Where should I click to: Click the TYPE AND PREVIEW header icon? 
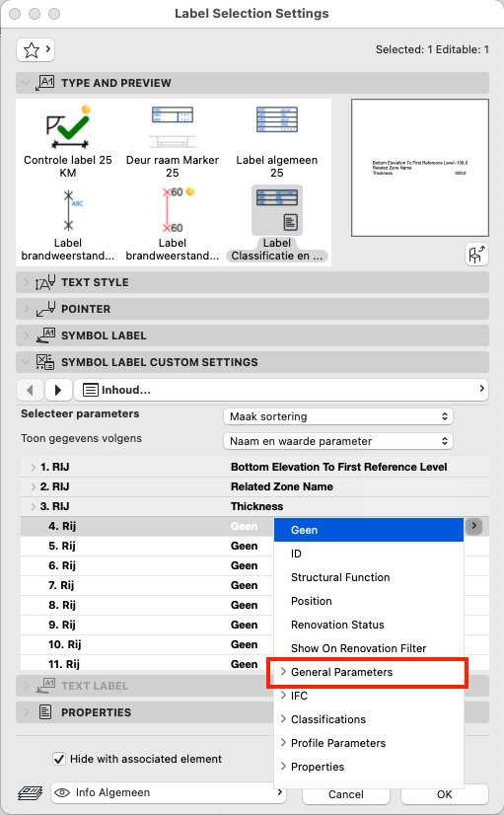(45, 83)
